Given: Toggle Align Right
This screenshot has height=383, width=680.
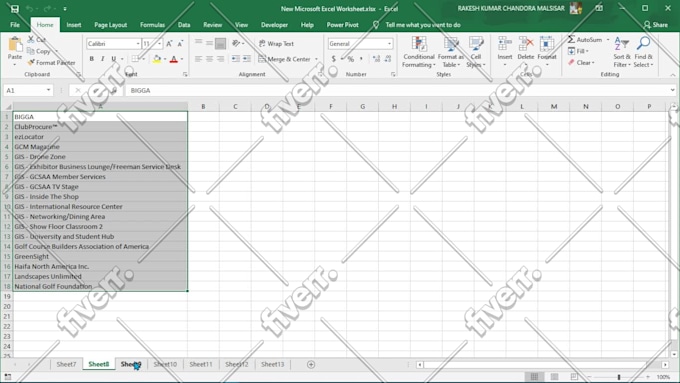Looking at the screenshot, I should (x=220, y=59).
